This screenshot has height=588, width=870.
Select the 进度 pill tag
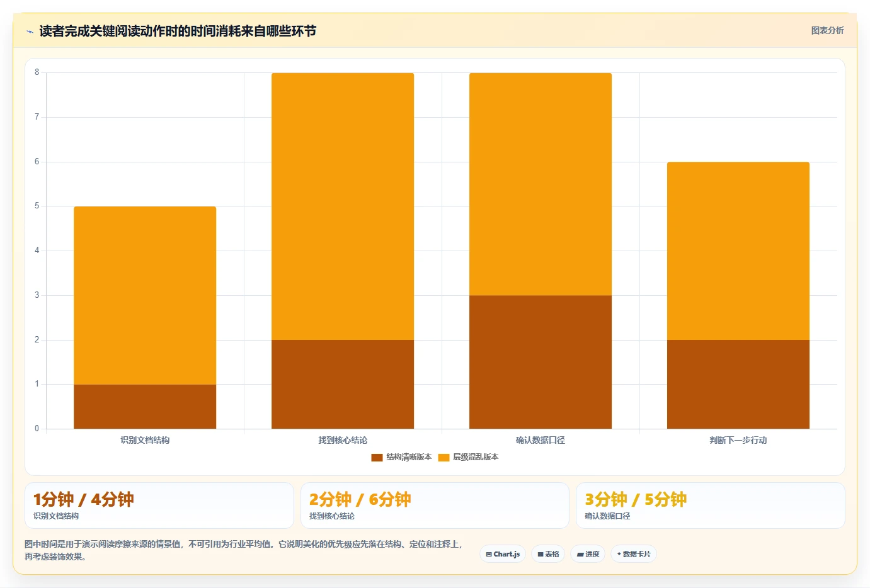pyautogui.click(x=588, y=554)
